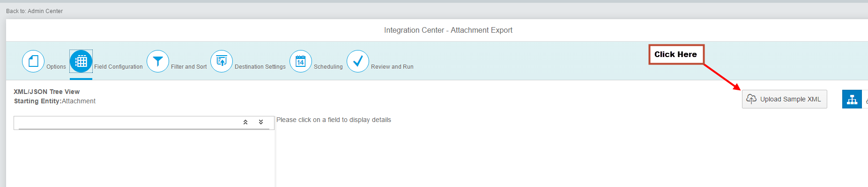Open Review and Run checkmark icon
Viewport: 868px width, 187px height.
point(358,61)
